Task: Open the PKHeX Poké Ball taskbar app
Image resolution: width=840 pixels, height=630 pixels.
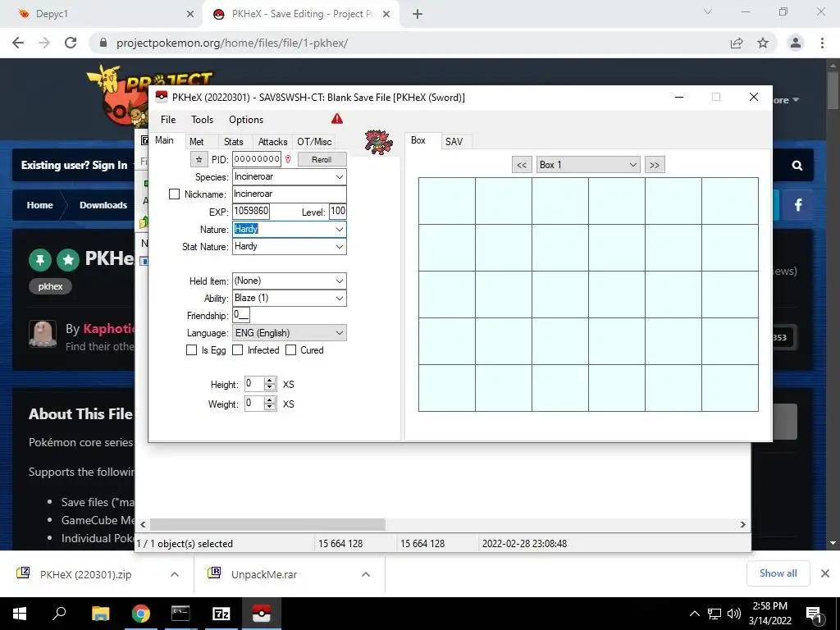Action: pos(262,614)
